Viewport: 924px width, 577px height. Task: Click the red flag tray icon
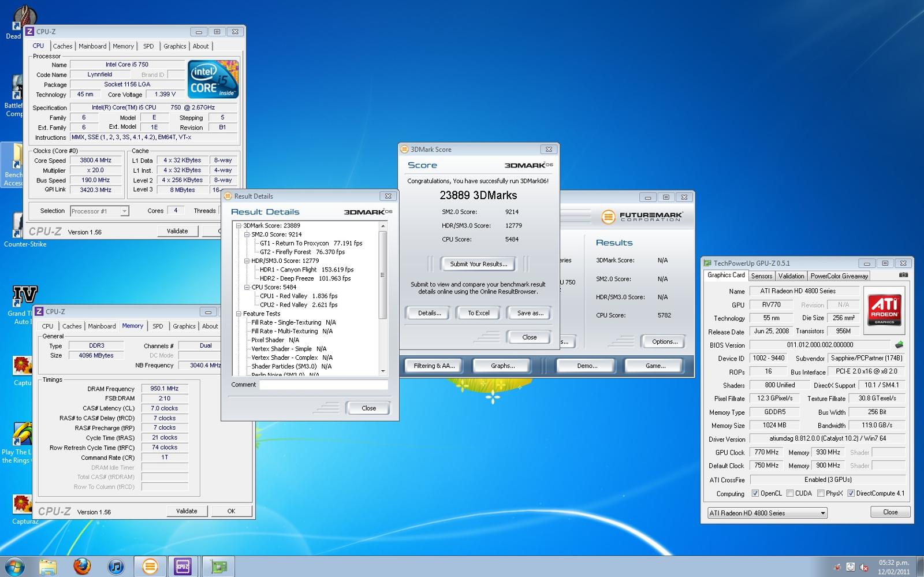tap(837, 567)
